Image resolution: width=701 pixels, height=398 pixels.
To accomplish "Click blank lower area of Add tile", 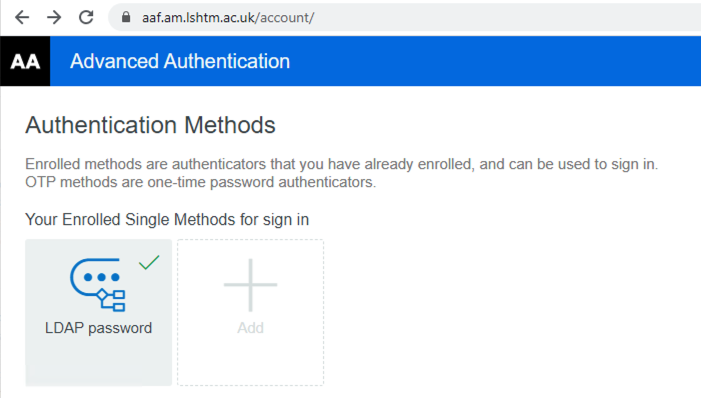I will tap(250, 361).
